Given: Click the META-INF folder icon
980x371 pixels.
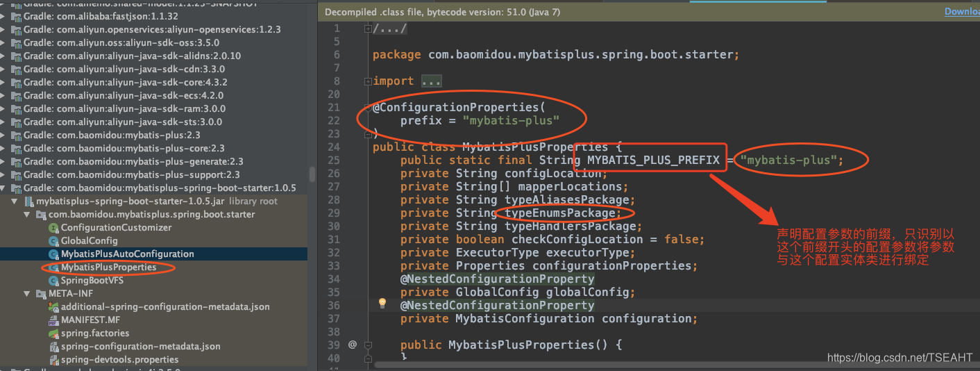Looking at the screenshot, I should pyautogui.click(x=41, y=294).
